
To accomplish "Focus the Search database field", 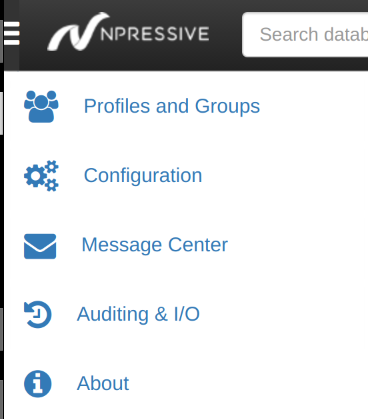I will click(x=305, y=35).
